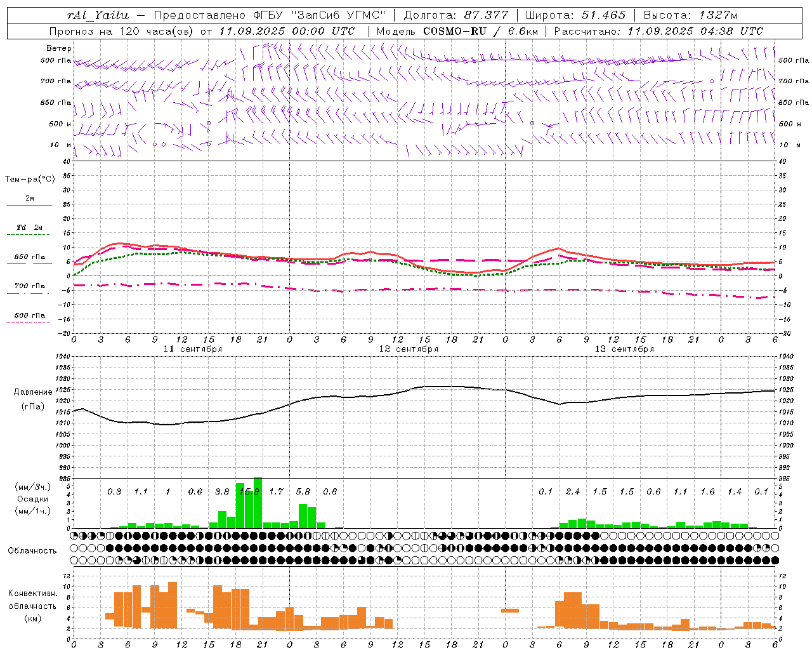Image resolution: width=812 pixels, height=650 pixels.
Task: Click the Облачность cloud cover label
Action: (x=32, y=551)
